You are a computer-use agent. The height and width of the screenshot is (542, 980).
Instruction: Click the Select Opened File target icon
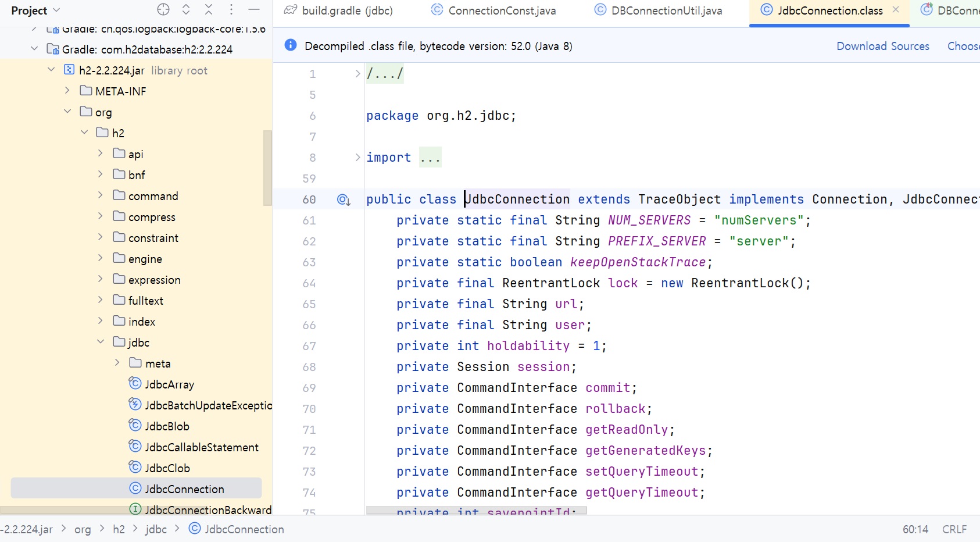163,10
